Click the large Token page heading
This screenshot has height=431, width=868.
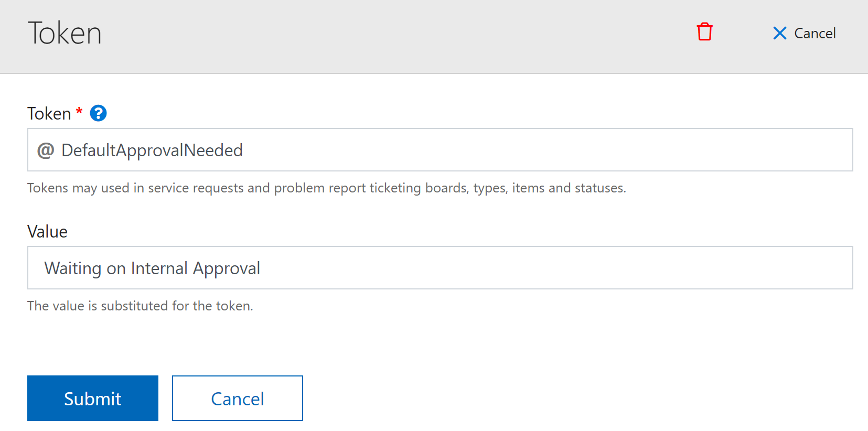pos(65,33)
